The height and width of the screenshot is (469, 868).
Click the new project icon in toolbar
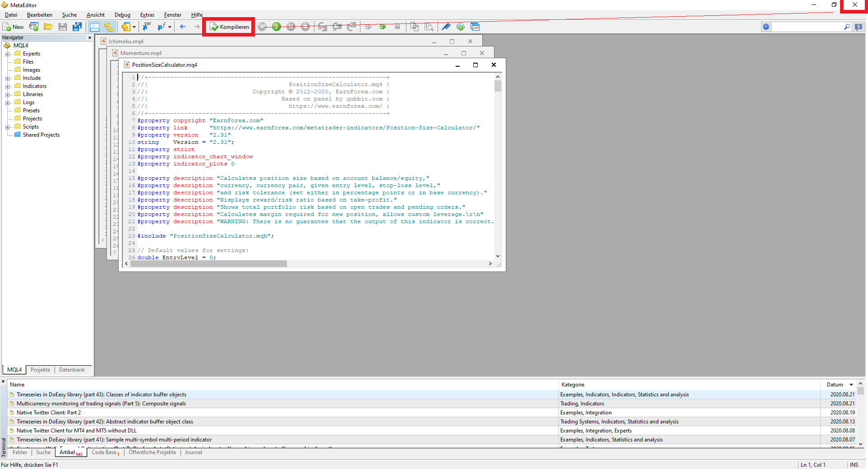(34, 27)
